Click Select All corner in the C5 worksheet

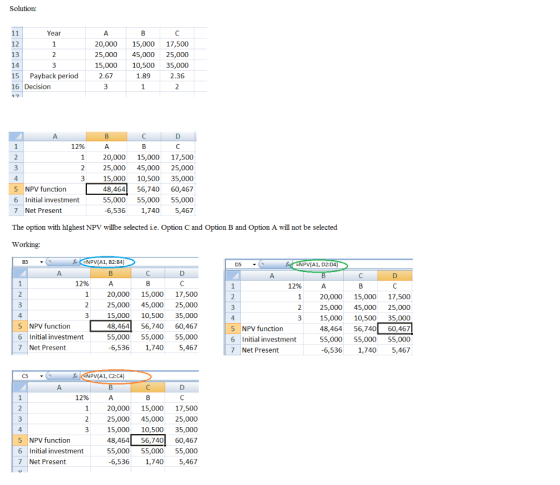tap(20, 387)
